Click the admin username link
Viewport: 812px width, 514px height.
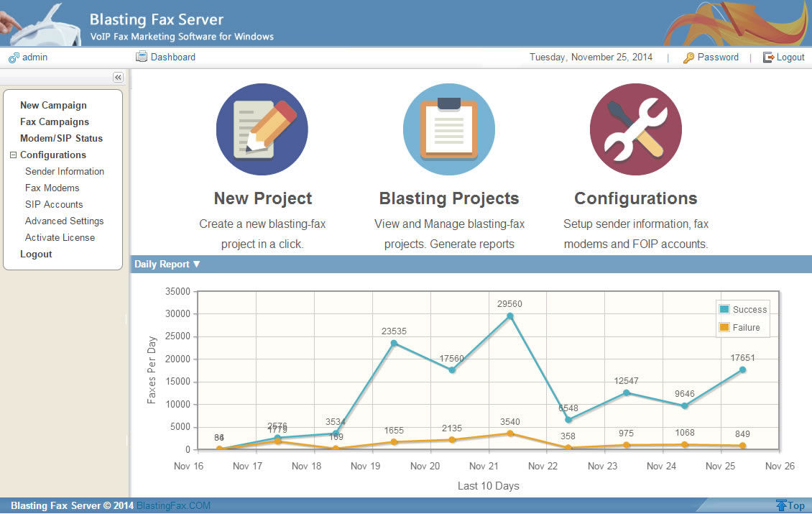34,57
